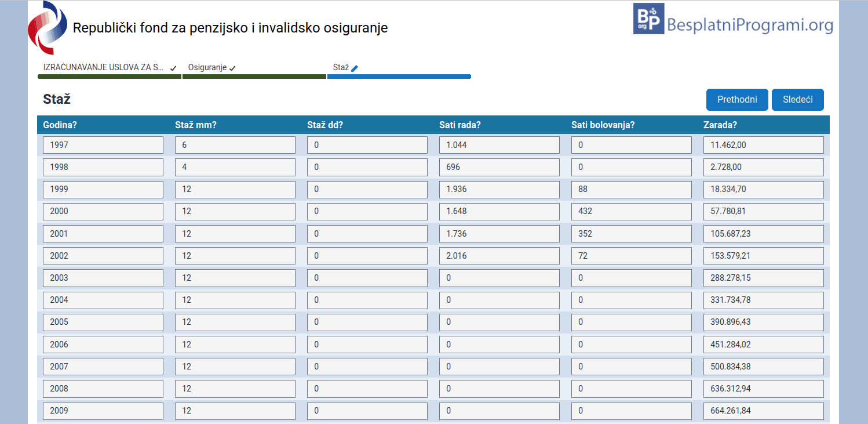Edit Staž mm field with value 4

[x=235, y=167]
